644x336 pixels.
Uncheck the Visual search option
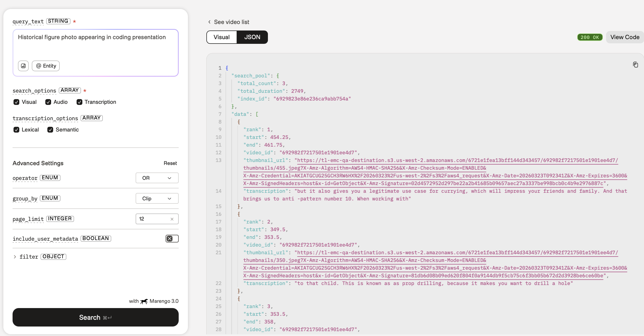coord(16,102)
